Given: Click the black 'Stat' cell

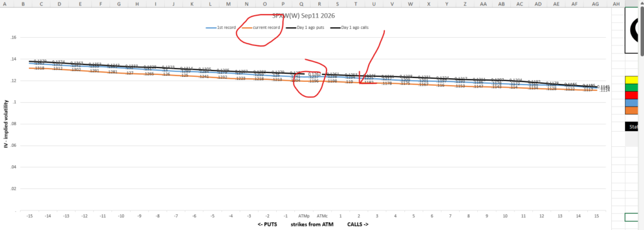Looking at the screenshot, I should click(632, 126).
